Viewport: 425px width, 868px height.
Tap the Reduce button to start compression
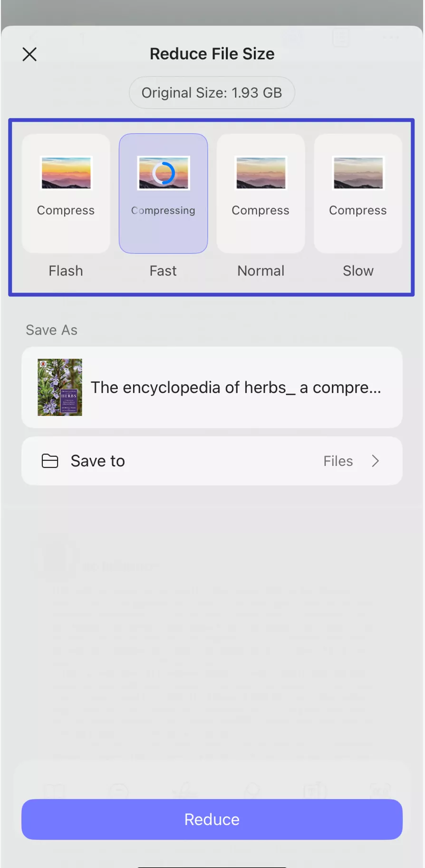tap(212, 819)
